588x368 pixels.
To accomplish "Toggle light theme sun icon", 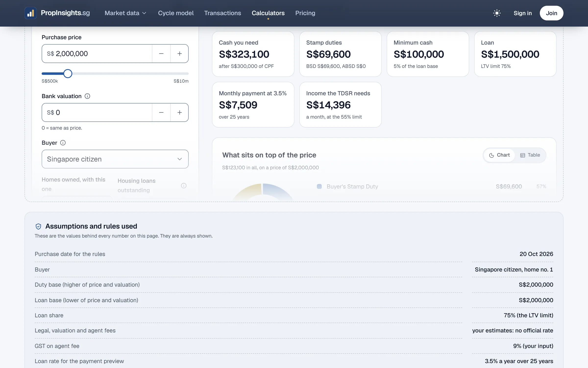I will coord(497,13).
